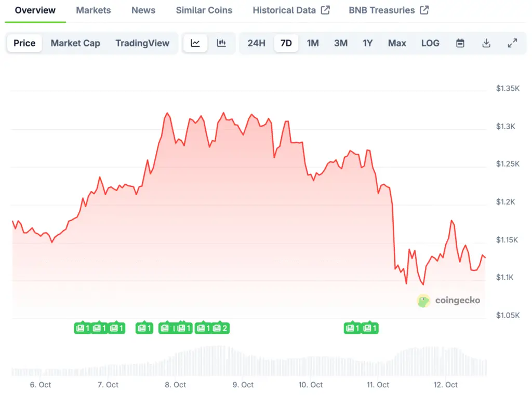Switch to the Markets tab
This screenshot has height=395, width=532.
pos(94,10)
